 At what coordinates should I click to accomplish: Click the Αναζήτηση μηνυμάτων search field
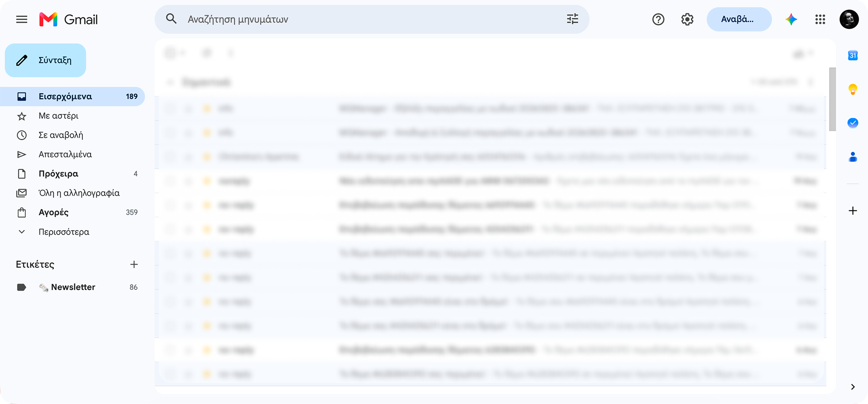[x=372, y=19]
